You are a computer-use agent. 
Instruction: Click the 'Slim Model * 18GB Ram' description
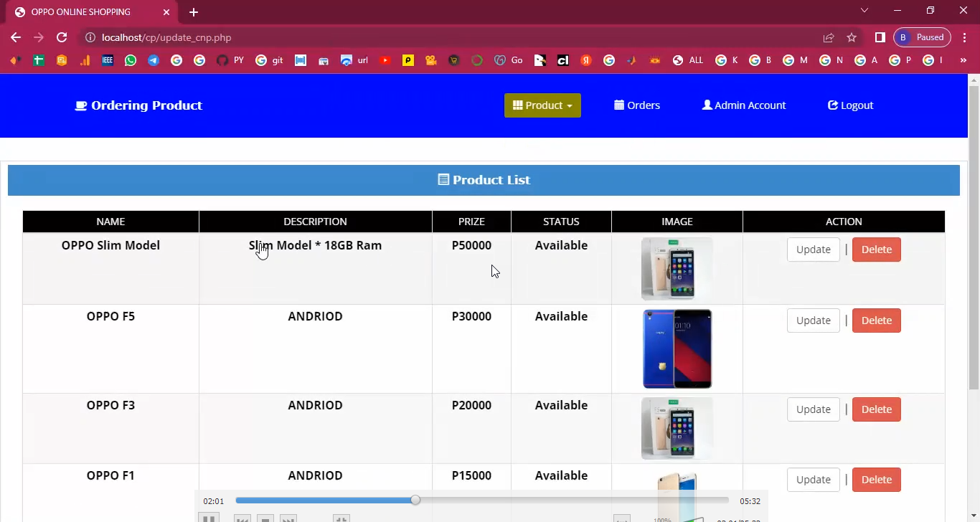315,245
